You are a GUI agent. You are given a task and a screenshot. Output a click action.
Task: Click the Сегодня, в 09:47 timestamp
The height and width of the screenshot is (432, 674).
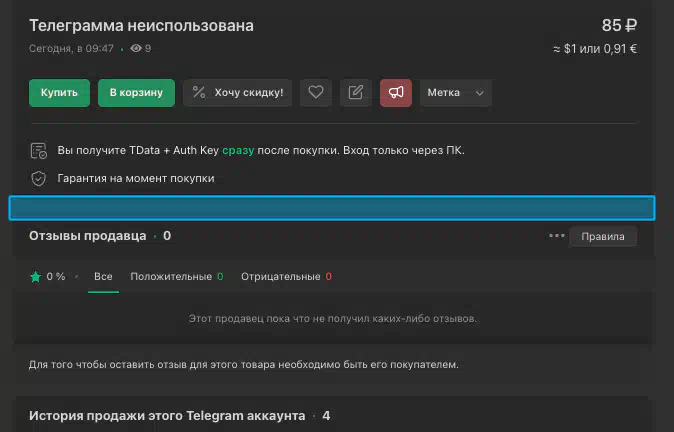point(71,49)
